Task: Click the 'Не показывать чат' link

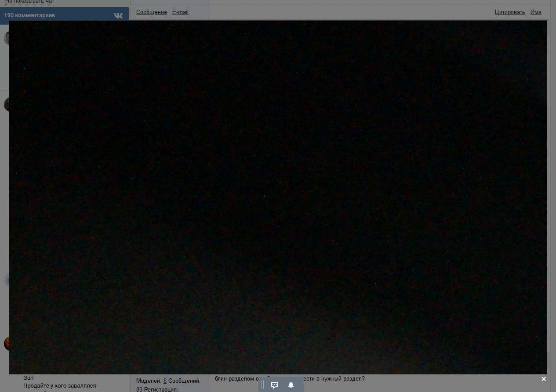Action: click(x=29, y=2)
